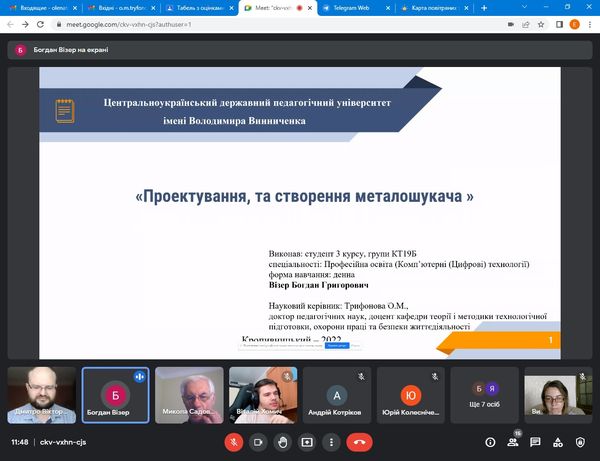Click the 'Богдан Візер на екрані' banner
Screen dimensions: 600x461
click(x=300, y=50)
